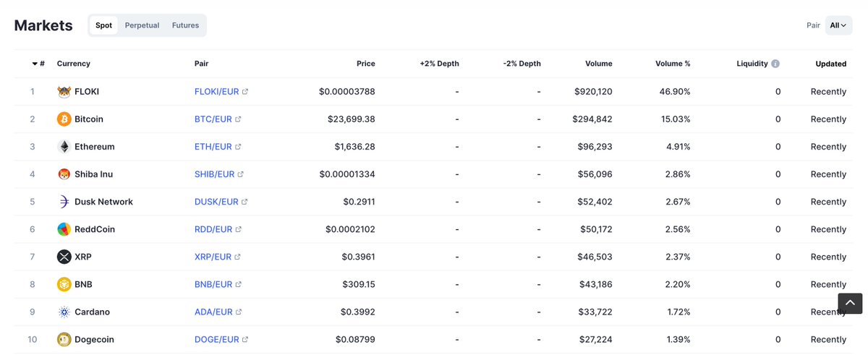Sort table by +2% Depth header
The image size is (868, 355).
[439, 64]
